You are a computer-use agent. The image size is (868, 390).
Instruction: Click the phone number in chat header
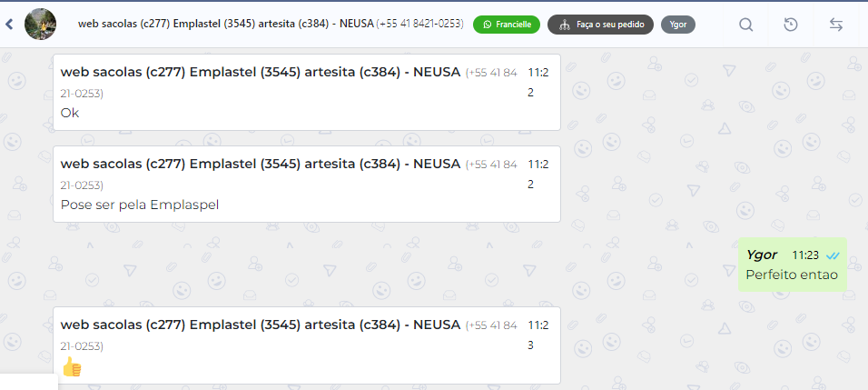(419, 24)
